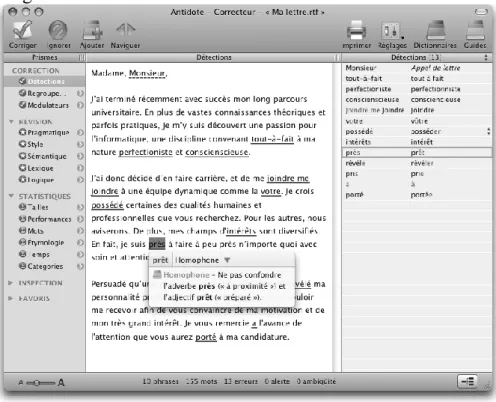Click the large A text size label
The width and height of the screenshot is (496, 402).
(x=61, y=383)
